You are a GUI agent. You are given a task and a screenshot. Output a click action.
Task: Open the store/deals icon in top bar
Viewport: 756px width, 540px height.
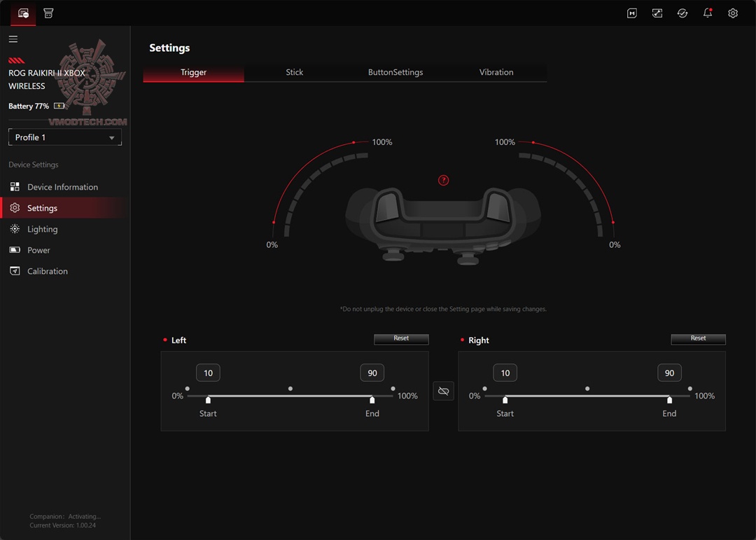coord(48,13)
